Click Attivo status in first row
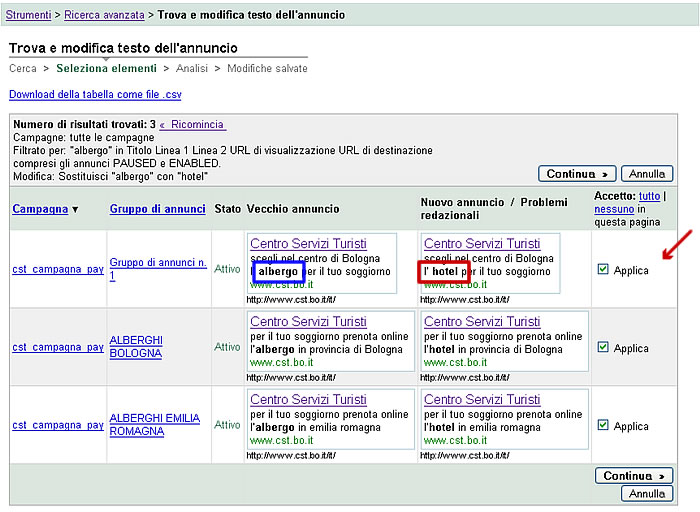 [x=227, y=269]
